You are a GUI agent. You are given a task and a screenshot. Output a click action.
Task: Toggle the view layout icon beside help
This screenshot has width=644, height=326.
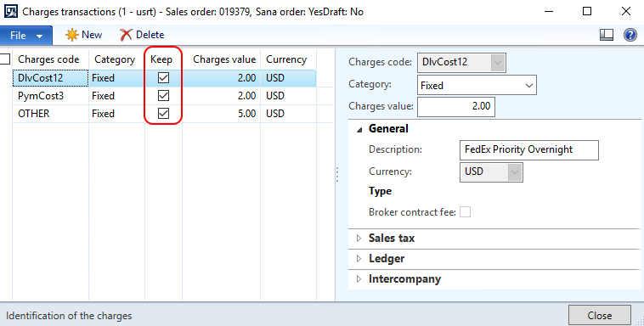coord(607,35)
